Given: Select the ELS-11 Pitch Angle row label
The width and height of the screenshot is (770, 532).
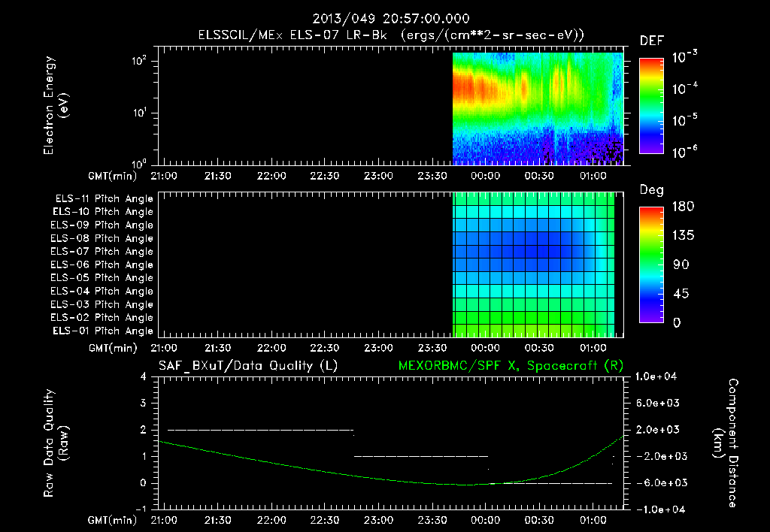Looking at the screenshot, I should (x=104, y=199).
